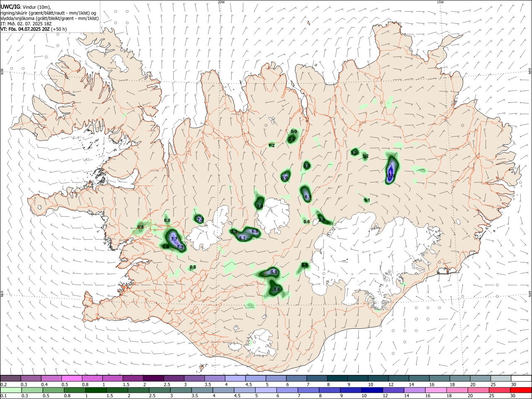Click the white final swatch of snow scale
The image size is (532, 399).
point(521,379)
